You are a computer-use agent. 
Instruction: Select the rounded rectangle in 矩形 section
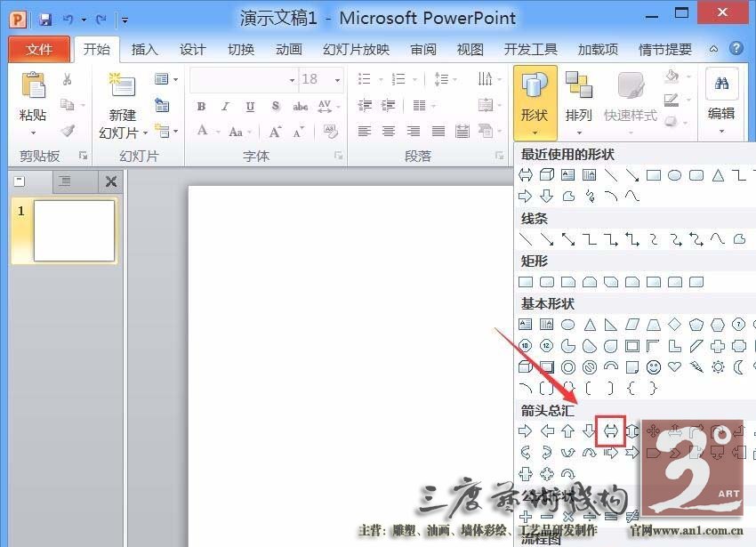point(547,282)
